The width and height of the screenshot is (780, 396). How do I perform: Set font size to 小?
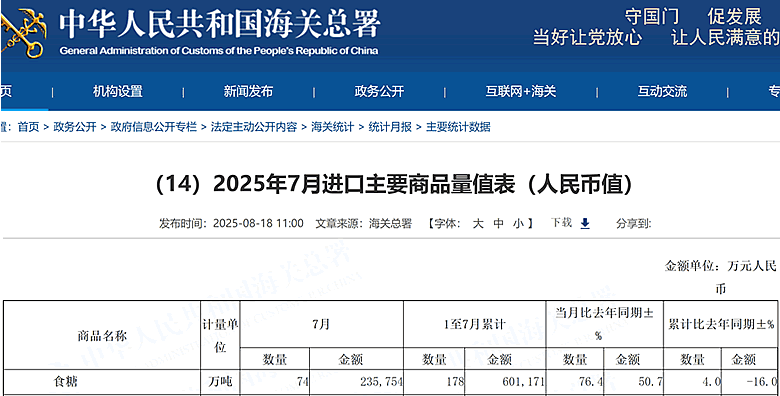518,223
